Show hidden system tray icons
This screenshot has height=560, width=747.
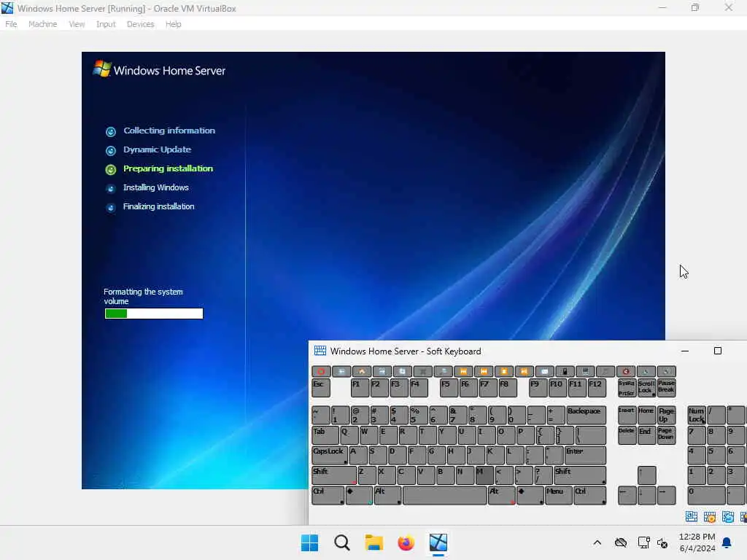597,542
